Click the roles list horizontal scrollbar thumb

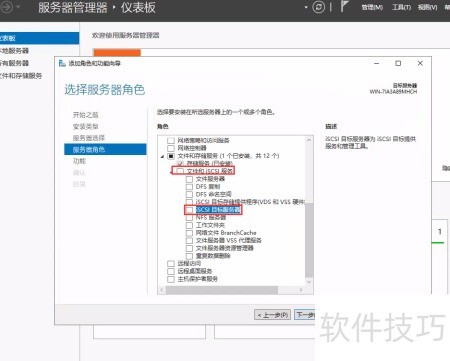pyautogui.click(x=222, y=290)
